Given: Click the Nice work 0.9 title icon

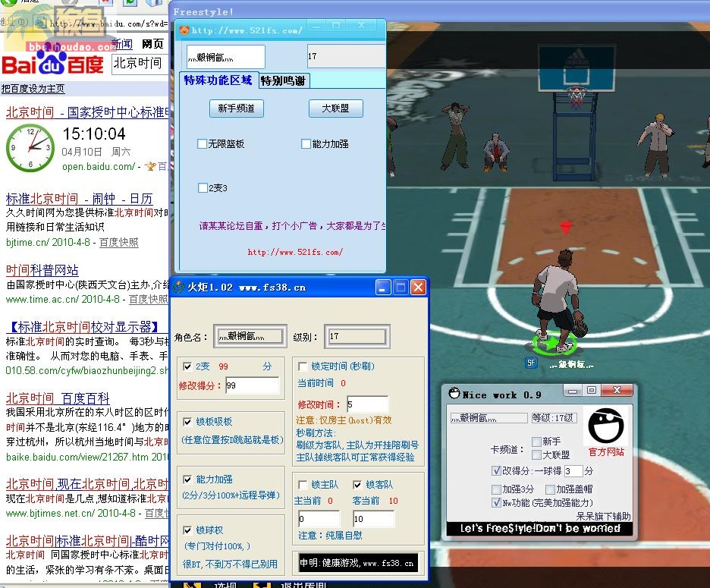Looking at the screenshot, I should tap(454, 393).
